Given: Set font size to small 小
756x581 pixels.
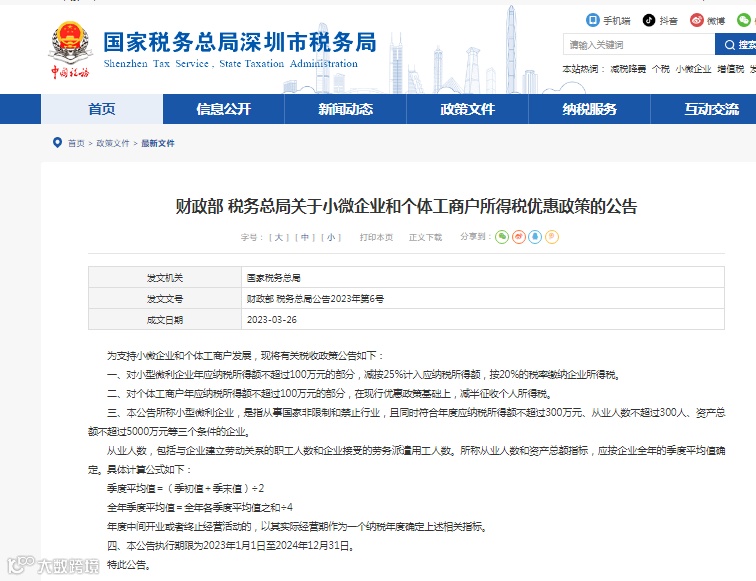Looking at the screenshot, I should tap(331, 237).
